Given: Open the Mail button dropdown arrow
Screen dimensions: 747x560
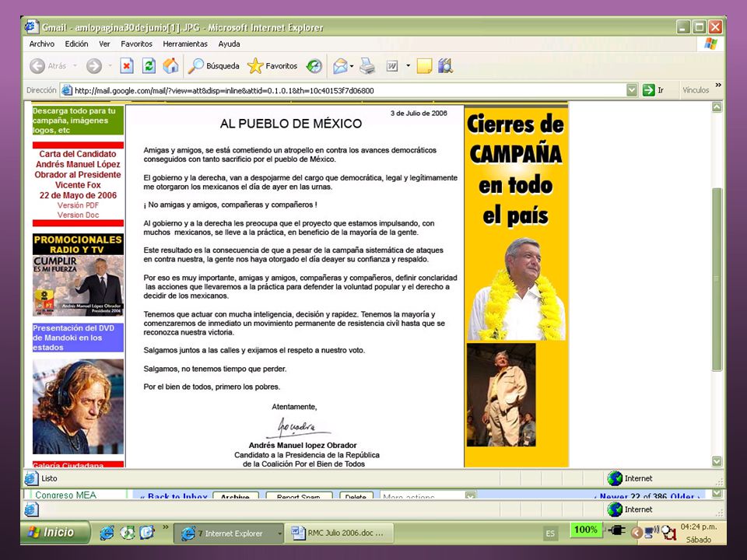Looking at the screenshot, I should [352, 65].
